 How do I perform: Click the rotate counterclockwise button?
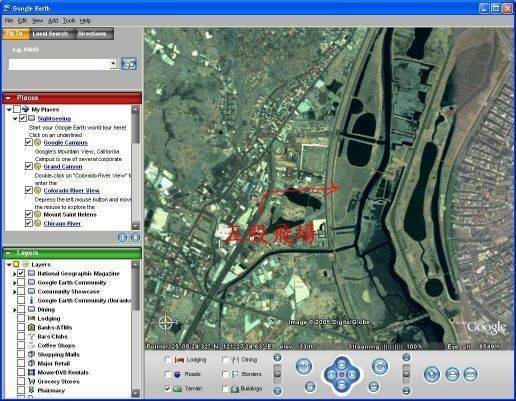tap(304, 367)
